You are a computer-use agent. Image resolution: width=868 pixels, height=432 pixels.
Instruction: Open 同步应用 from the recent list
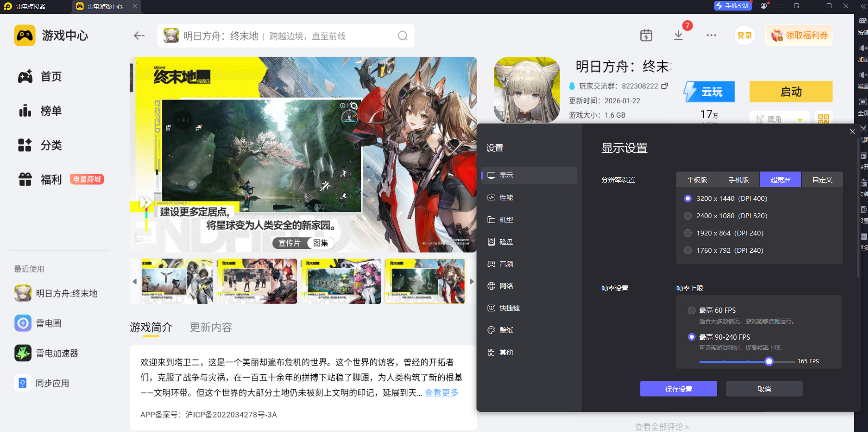click(42, 383)
